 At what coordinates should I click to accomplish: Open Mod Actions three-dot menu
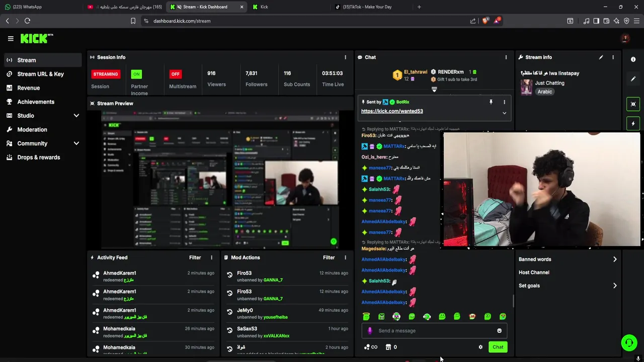(345, 257)
